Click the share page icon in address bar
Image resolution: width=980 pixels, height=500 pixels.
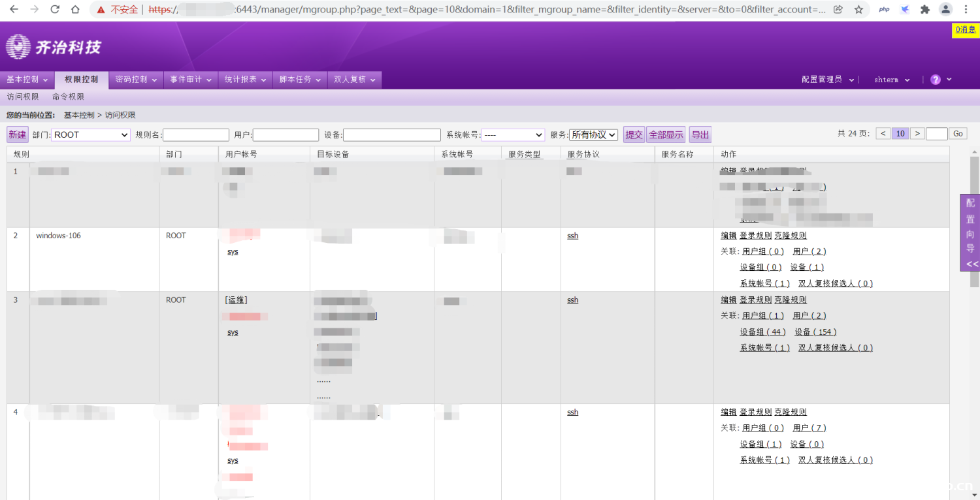click(x=838, y=10)
